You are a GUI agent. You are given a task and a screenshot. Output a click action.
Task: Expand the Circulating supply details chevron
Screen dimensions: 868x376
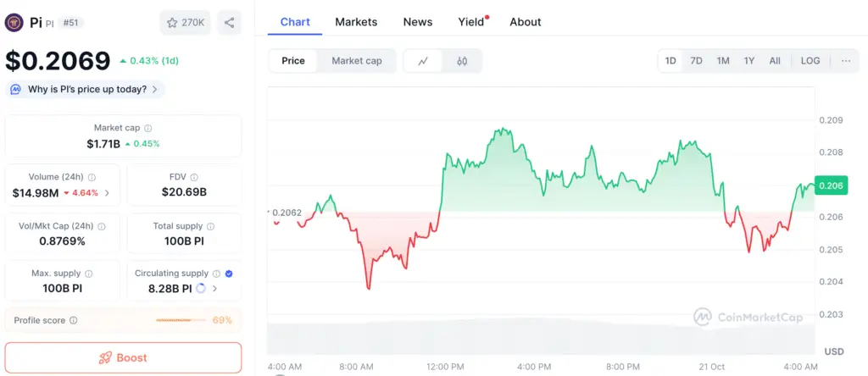click(215, 289)
